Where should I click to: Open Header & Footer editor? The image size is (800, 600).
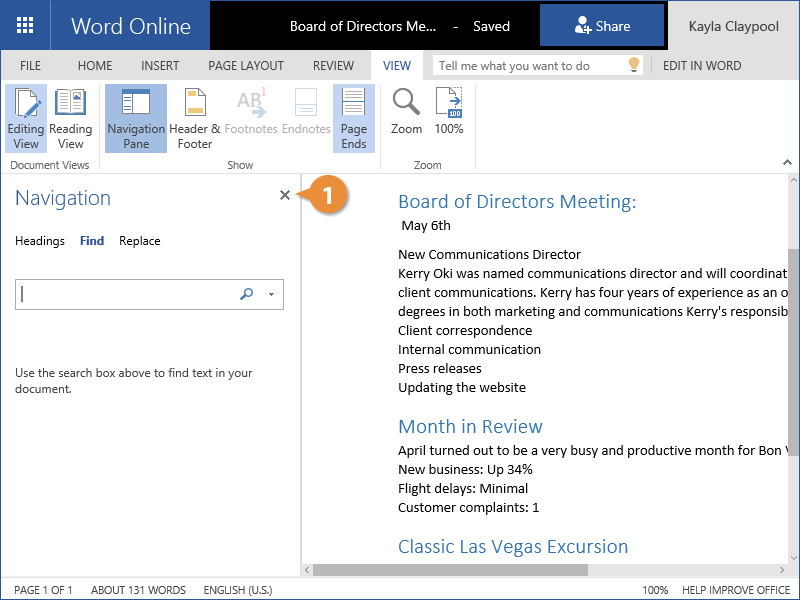pos(195,118)
